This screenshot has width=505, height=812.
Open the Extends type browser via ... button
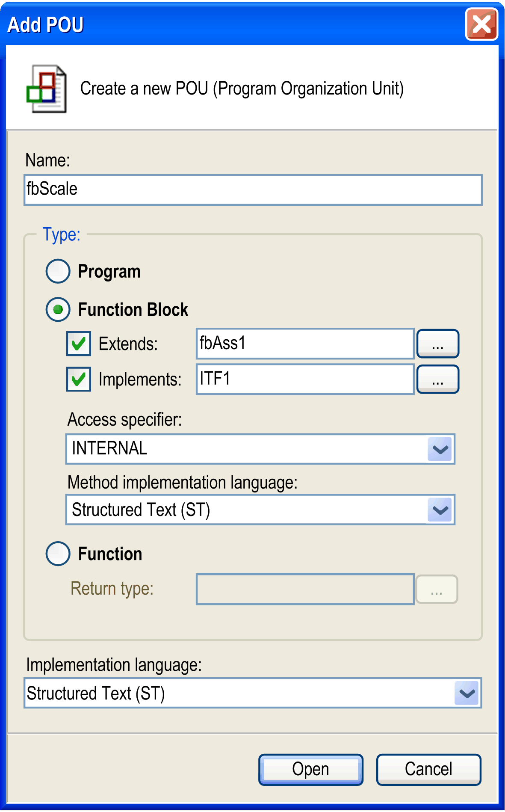click(437, 344)
